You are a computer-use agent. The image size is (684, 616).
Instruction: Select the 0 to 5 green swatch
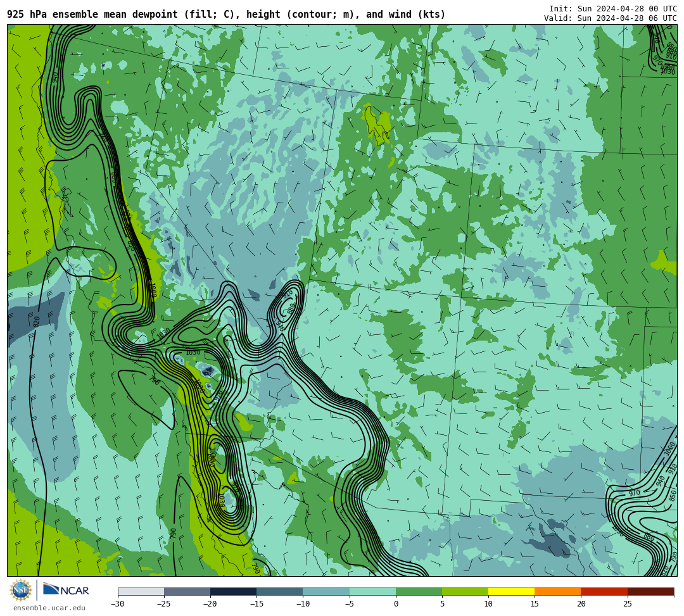419,591
